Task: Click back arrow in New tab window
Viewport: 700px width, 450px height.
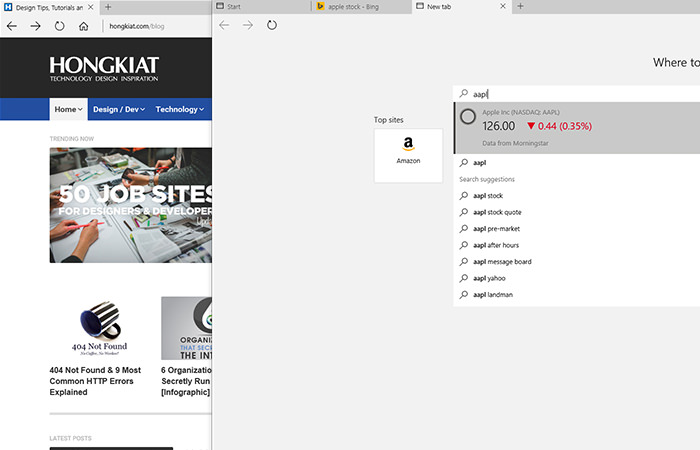Action: click(x=224, y=25)
